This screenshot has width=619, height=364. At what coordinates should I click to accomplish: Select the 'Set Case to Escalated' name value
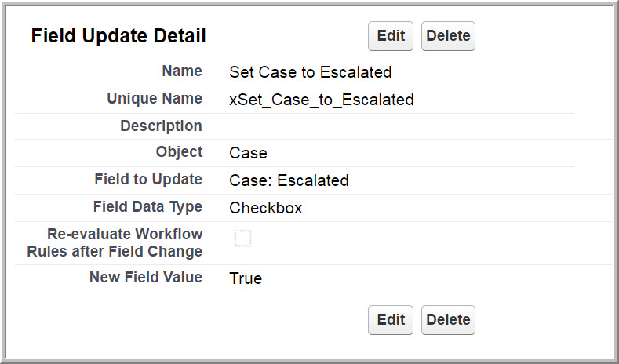pyautogui.click(x=310, y=72)
